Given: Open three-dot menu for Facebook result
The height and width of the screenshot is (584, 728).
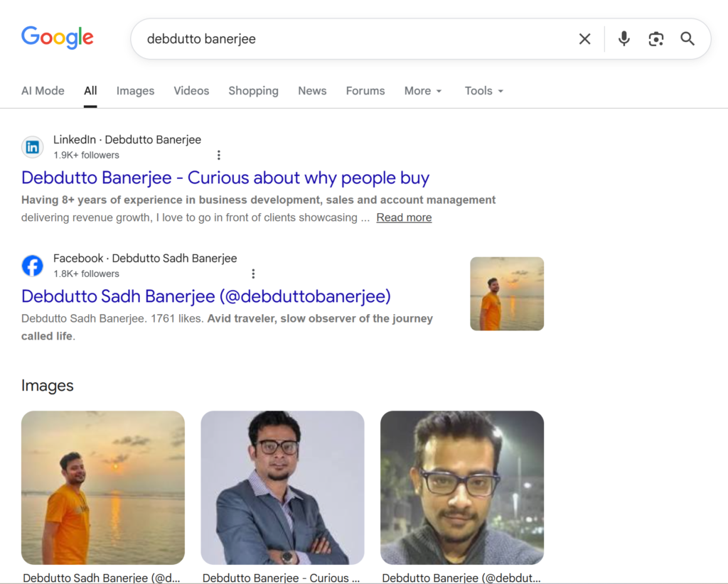Looking at the screenshot, I should (x=253, y=274).
